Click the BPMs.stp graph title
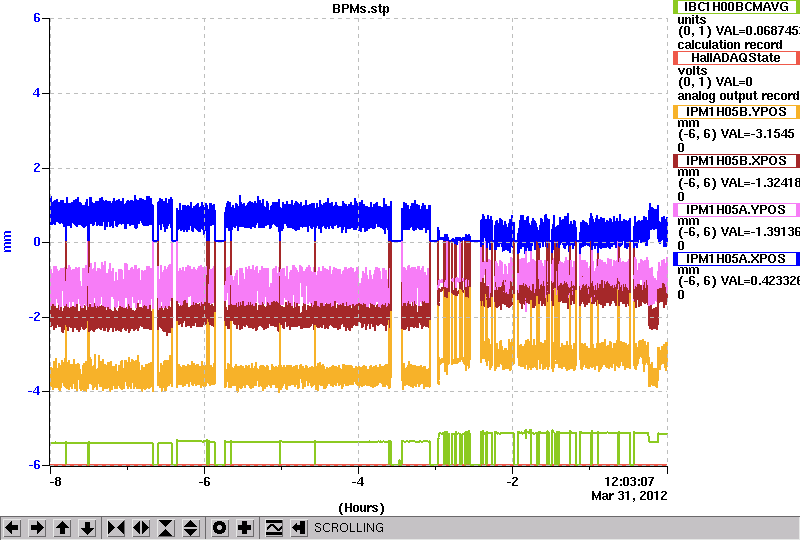The image size is (800, 540). coord(360,9)
